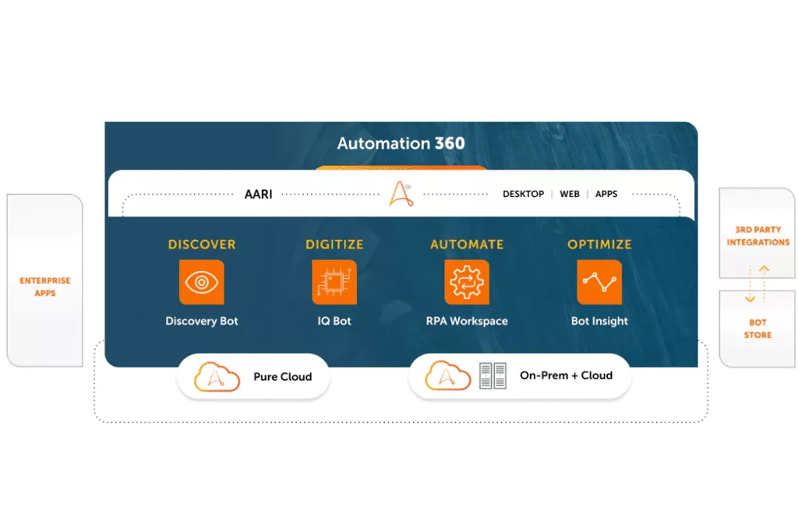Open the On-Prem + Cloud cloud icon
The width and height of the screenshot is (798, 532).
click(448, 375)
